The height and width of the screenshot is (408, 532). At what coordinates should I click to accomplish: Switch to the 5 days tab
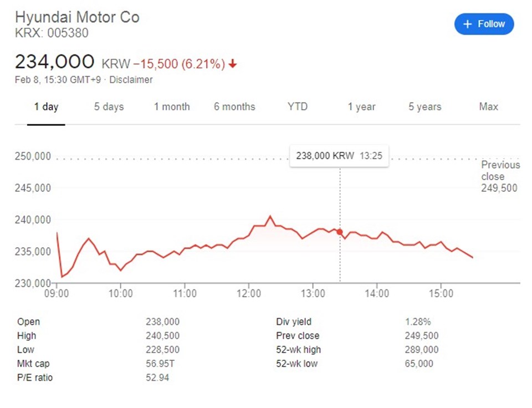109,107
